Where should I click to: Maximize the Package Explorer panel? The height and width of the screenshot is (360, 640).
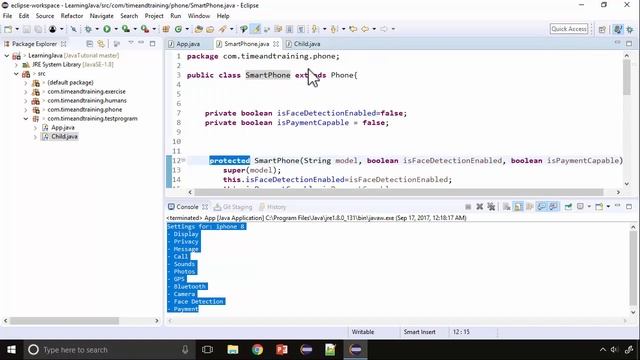[152, 44]
